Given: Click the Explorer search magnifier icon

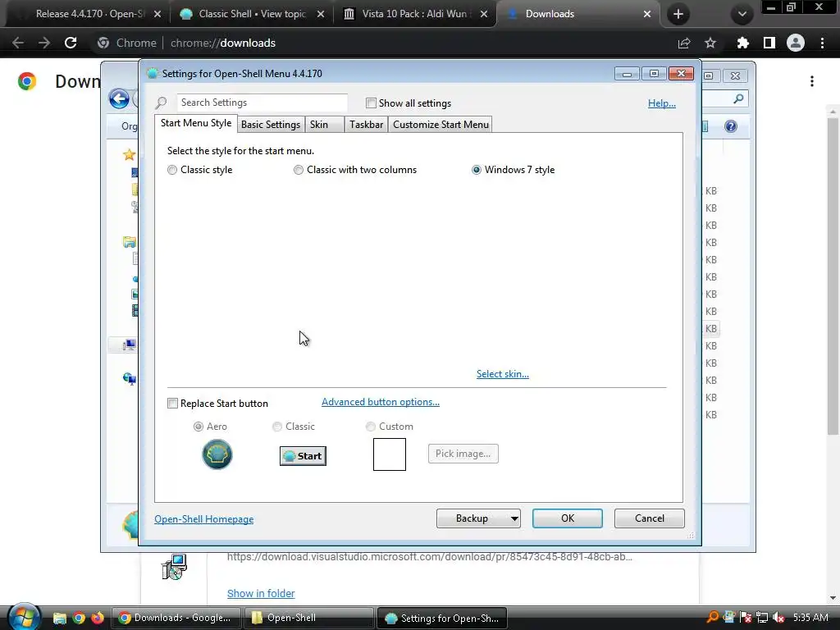Looking at the screenshot, I should pyautogui.click(x=738, y=98).
